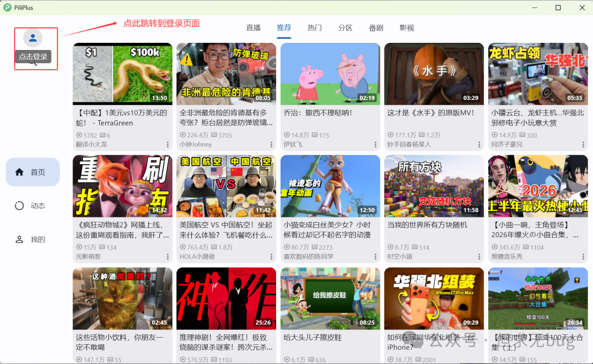
Task: Open the 我的 profile sidebar item
Action: pos(32,239)
